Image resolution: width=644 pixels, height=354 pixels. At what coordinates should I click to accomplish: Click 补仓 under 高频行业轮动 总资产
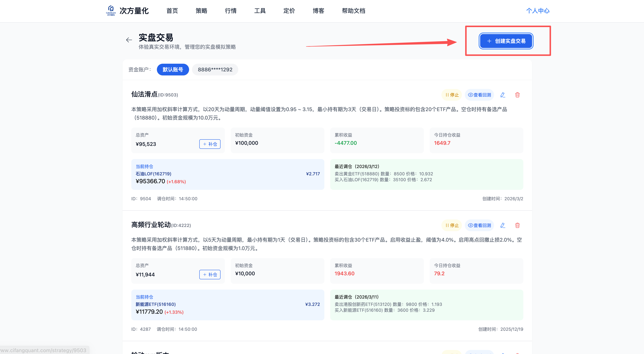(210, 275)
